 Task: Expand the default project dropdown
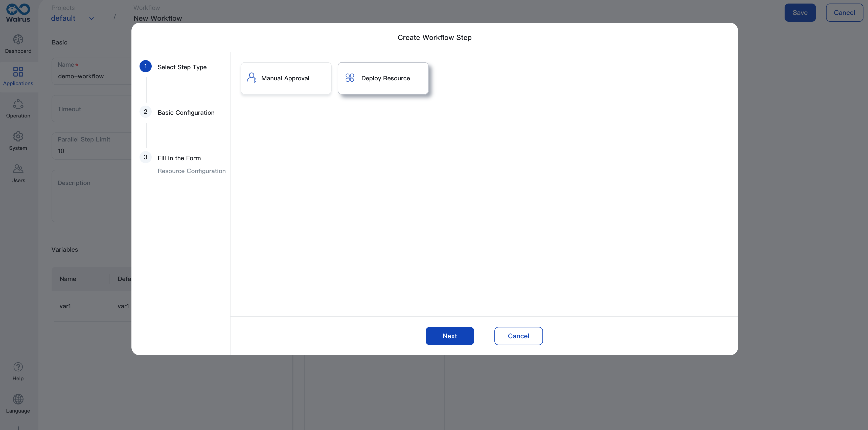point(91,18)
